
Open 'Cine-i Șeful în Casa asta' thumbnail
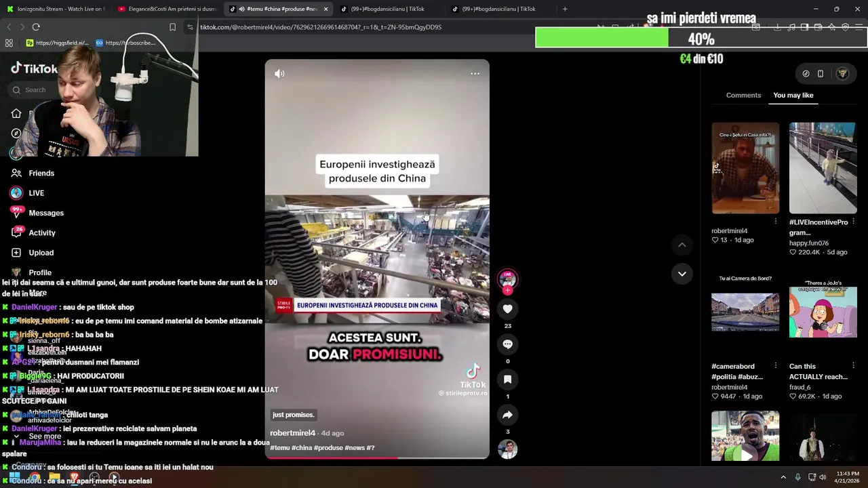click(x=745, y=168)
